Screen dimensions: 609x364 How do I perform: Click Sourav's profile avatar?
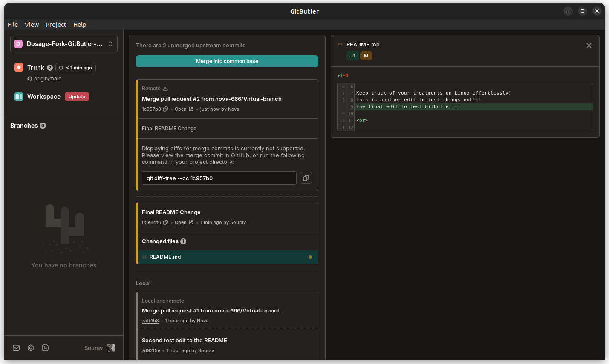coord(110,348)
